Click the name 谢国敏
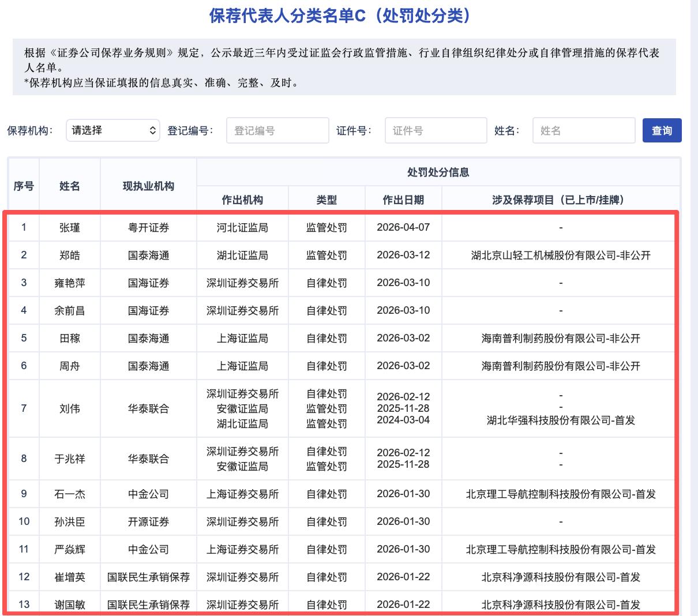Screen dimensions: 698x616 70,605
